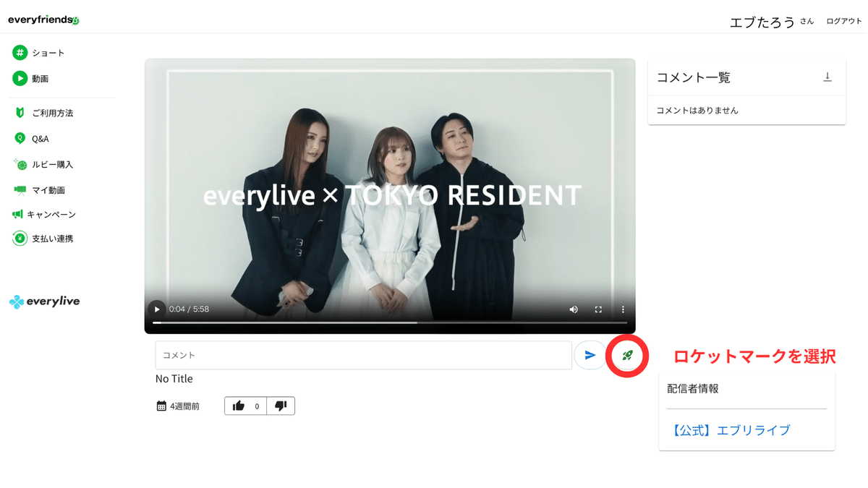The width and height of the screenshot is (868, 488).
Task: Select the rocket icon beside the comment box
Action: point(626,355)
